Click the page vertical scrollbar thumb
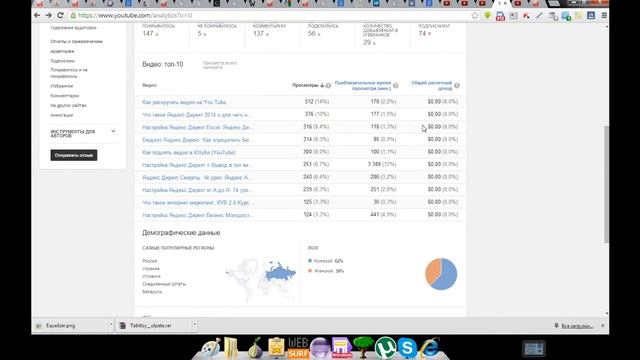The image size is (640, 360). [606, 184]
